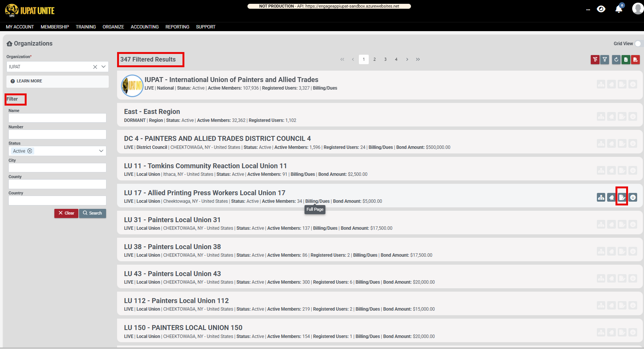
Task: Go to previous page of results
Action: 353,60
